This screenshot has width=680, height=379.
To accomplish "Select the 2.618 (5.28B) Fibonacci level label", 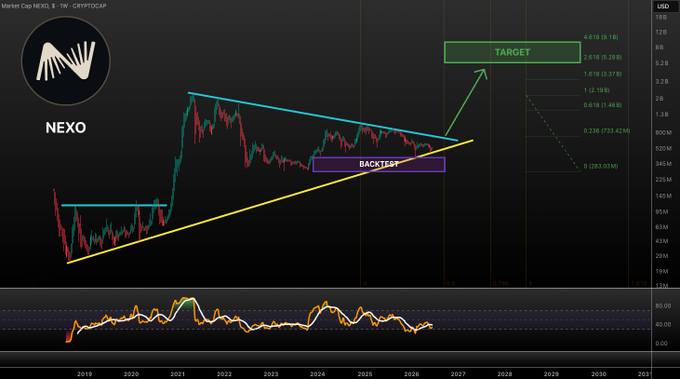I will [603, 57].
